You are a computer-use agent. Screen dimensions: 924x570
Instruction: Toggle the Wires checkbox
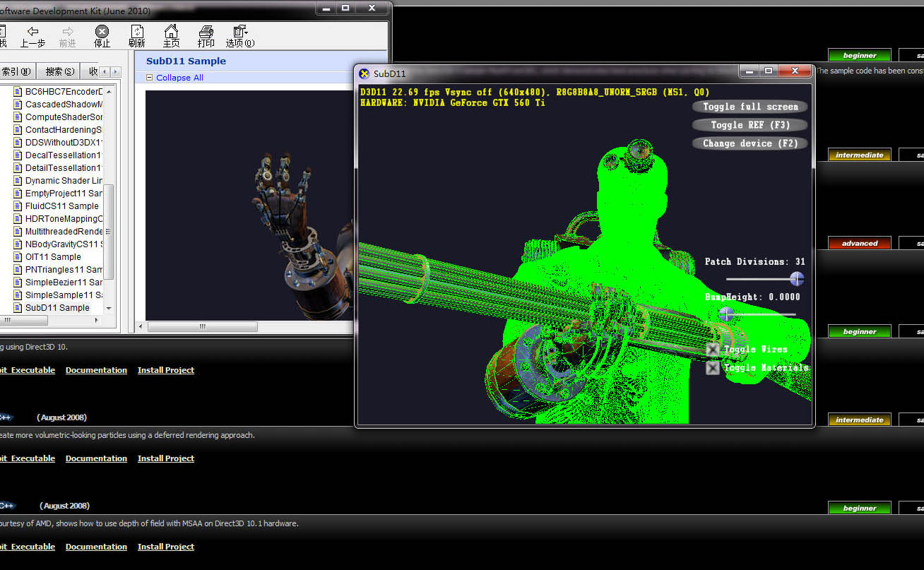pos(713,350)
